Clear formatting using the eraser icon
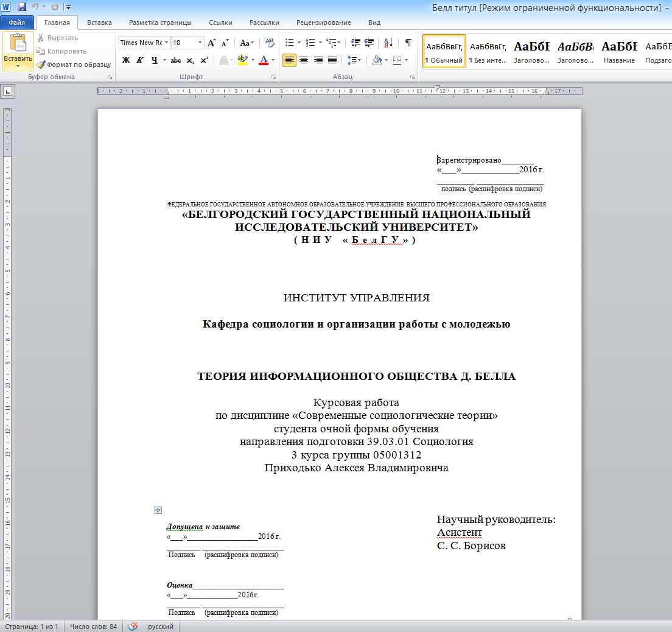Screen dimensions: 672x632 click(x=270, y=43)
